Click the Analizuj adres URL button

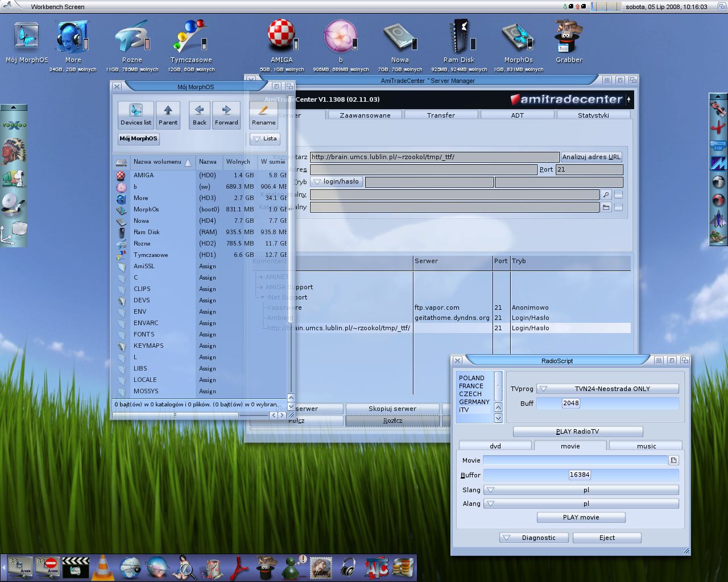point(591,157)
